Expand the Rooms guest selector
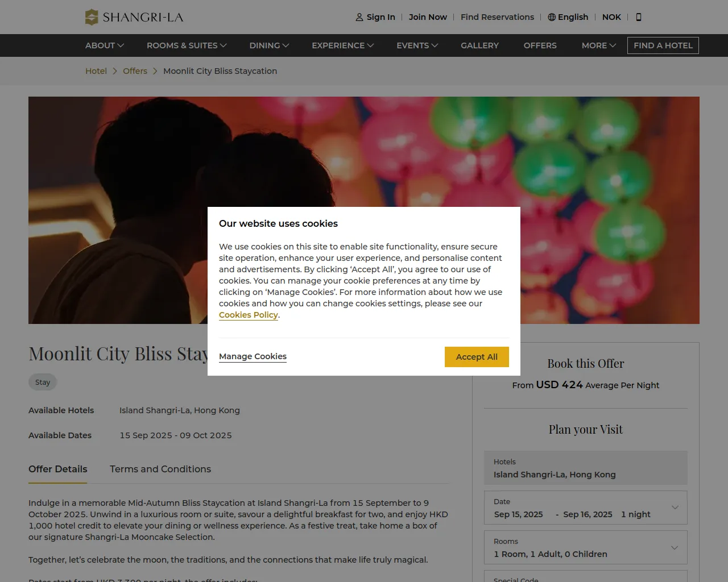728x582 pixels. (x=675, y=547)
